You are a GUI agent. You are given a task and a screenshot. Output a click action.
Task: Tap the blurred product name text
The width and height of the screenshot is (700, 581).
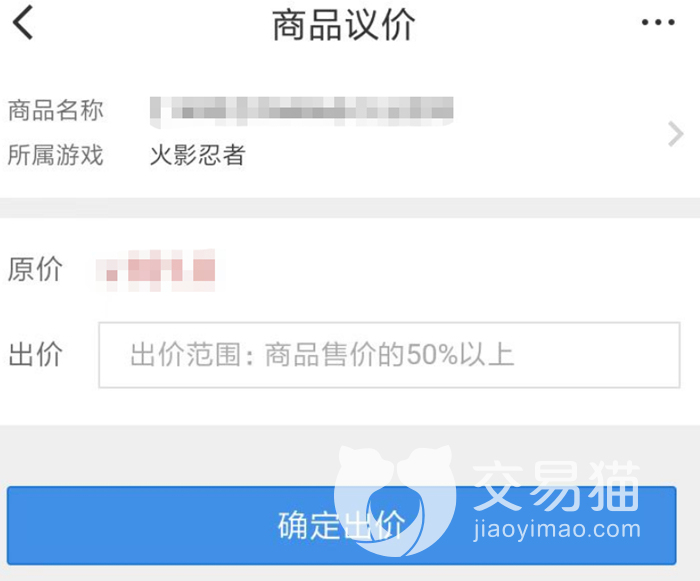tap(302, 111)
